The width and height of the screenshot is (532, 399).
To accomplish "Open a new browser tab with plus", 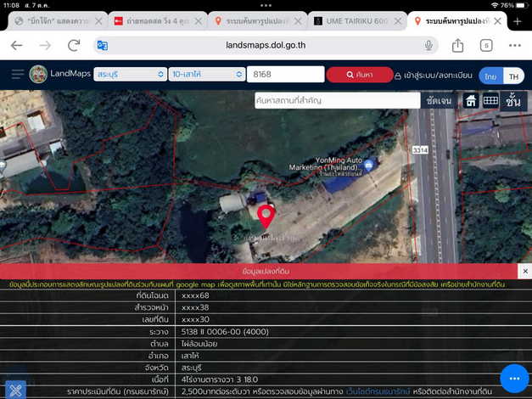I will click(x=516, y=20).
